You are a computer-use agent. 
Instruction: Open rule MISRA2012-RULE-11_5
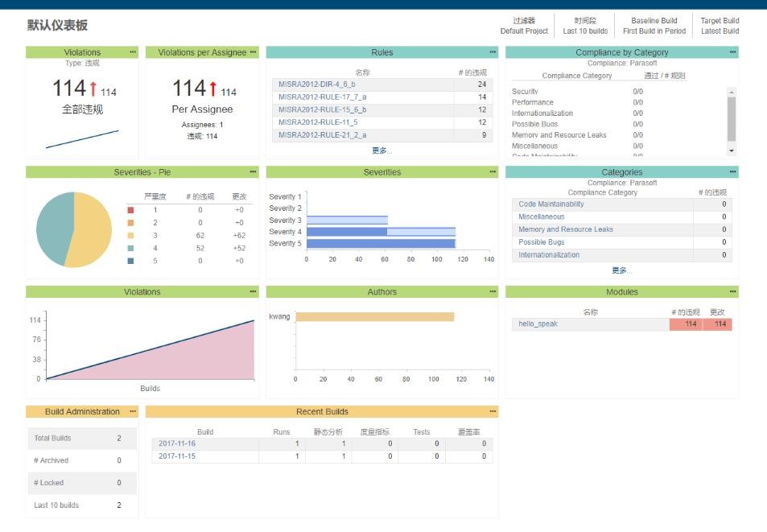(317, 122)
